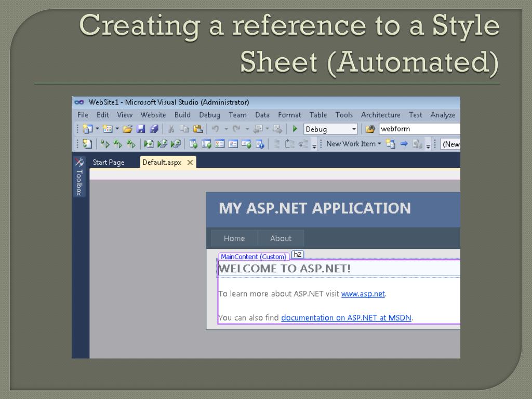The height and width of the screenshot is (399, 532).
Task: Click the text 'To learn more about ASP.NET visit'
Action: click(278, 294)
